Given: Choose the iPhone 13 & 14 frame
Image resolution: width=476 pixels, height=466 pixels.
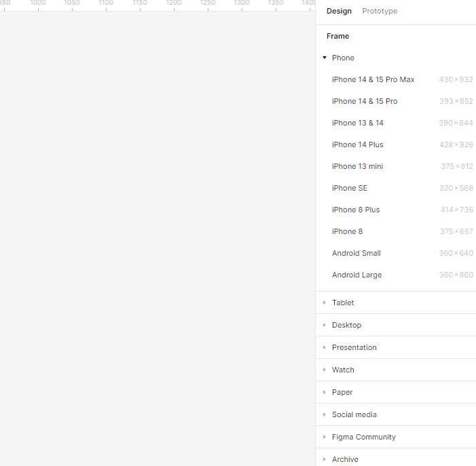Looking at the screenshot, I should click(x=396, y=123).
